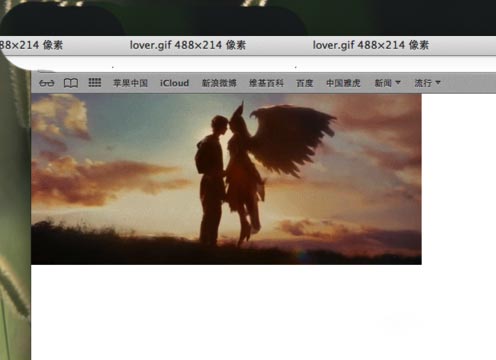
Task: Open Top Sites grid icon
Action: 95,82
